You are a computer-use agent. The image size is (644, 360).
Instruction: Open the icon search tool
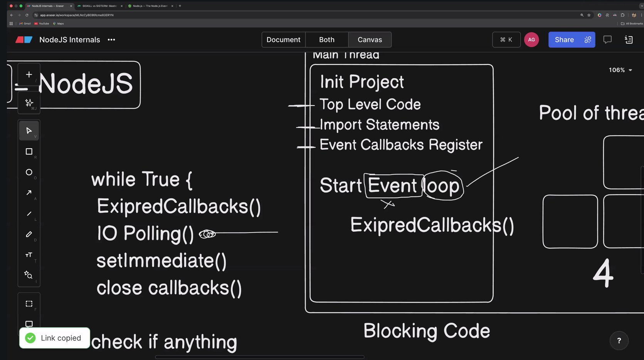tap(29, 275)
